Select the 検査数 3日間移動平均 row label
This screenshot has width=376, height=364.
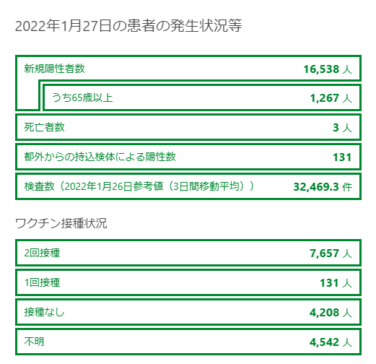tap(139, 186)
